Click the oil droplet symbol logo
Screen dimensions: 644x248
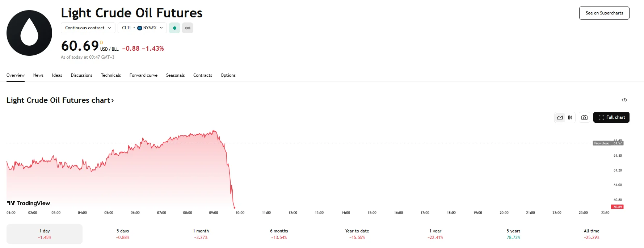[x=29, y=33]
